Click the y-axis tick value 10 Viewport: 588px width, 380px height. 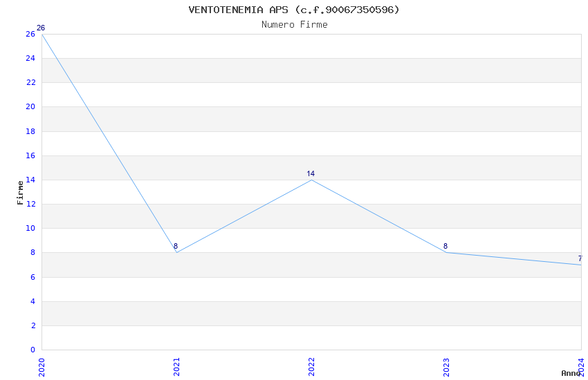click(x=30, y=228)
